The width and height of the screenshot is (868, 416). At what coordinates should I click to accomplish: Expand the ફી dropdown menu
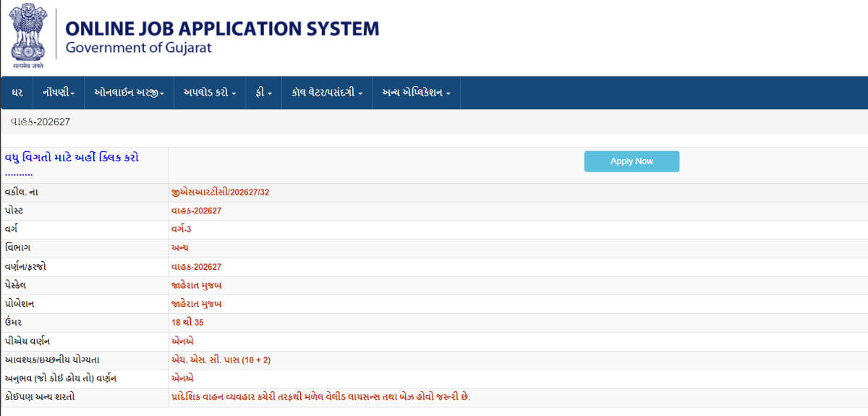[263, 93]
